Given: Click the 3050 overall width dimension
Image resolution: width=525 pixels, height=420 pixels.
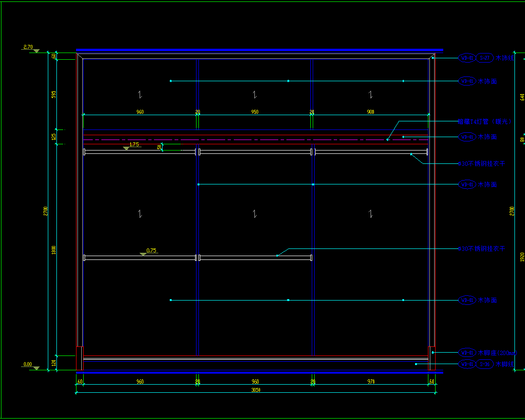Looking at the screenshot, I should [x=255, y=390].
